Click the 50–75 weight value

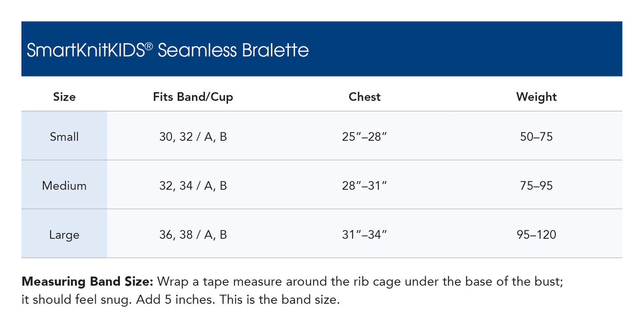click(x=536, y=136)
